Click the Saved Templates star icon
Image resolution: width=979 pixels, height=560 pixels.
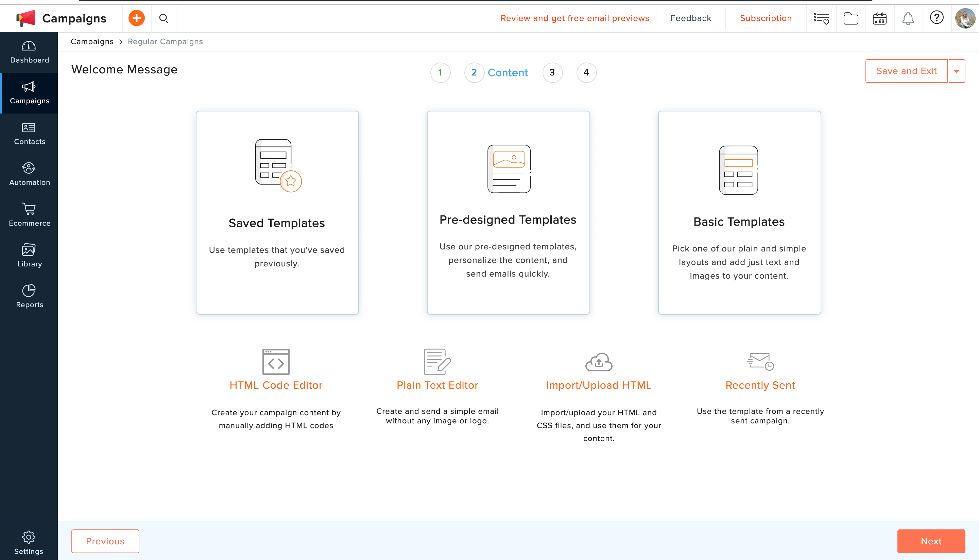tap(290, 181)
